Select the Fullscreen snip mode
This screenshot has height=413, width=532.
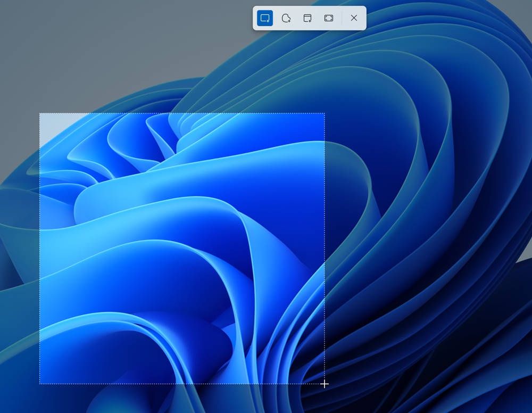(x=329, y=18)
